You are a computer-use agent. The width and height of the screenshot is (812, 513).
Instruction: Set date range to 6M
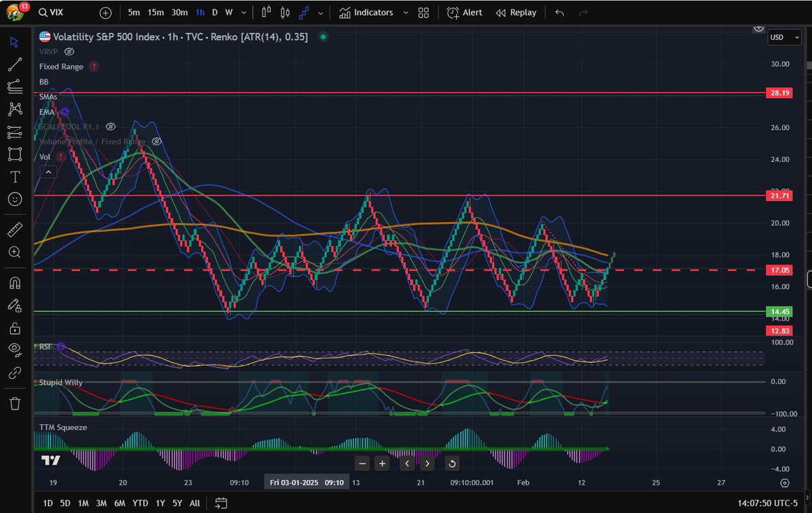pyautogui.click(x=119, y=503)
